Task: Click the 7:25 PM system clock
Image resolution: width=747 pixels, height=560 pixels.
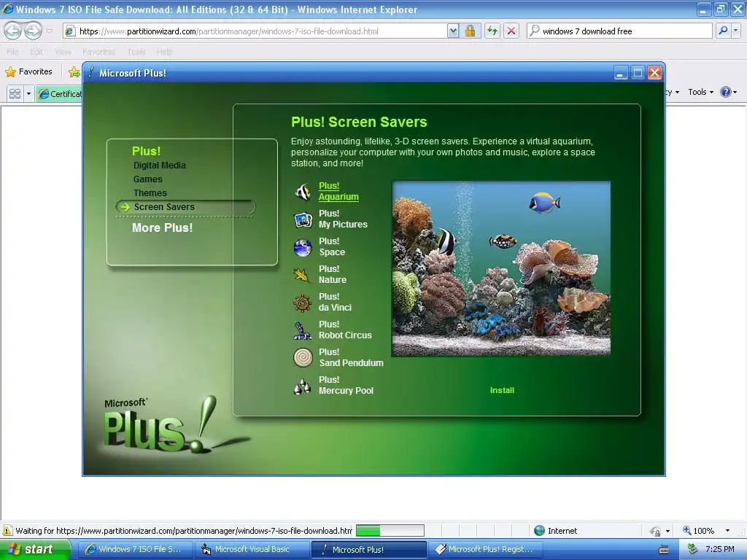Action: [720, 549]
